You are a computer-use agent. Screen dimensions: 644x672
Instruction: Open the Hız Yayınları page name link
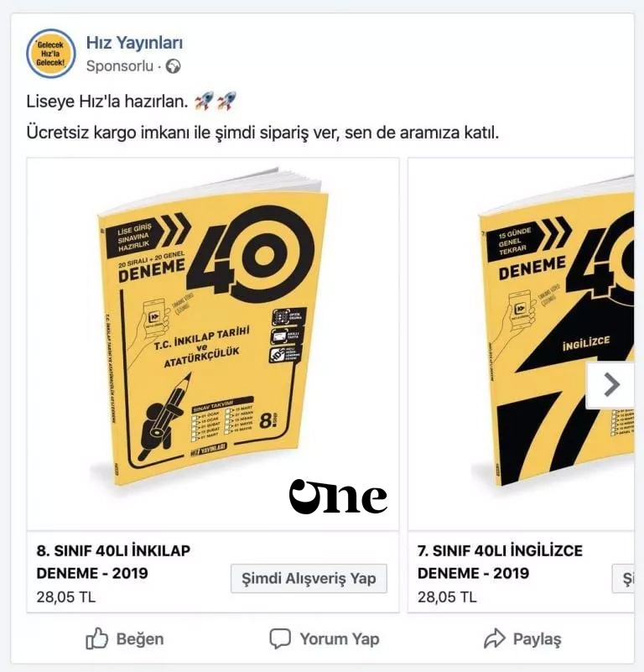tap(134, 43)
